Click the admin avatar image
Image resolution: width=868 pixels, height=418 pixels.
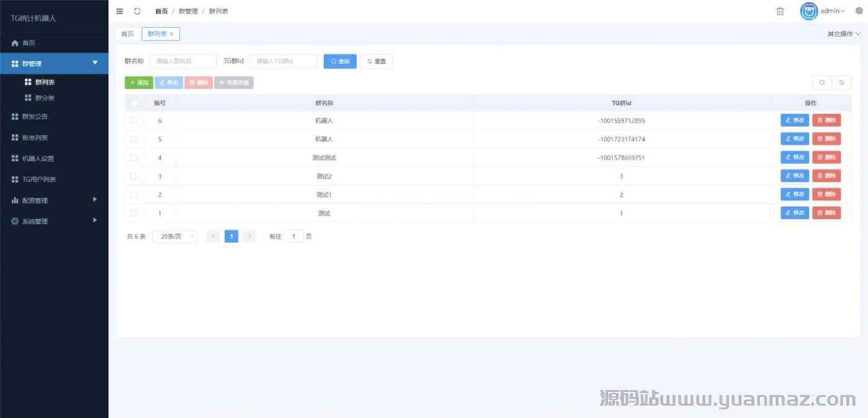point(808,11)
